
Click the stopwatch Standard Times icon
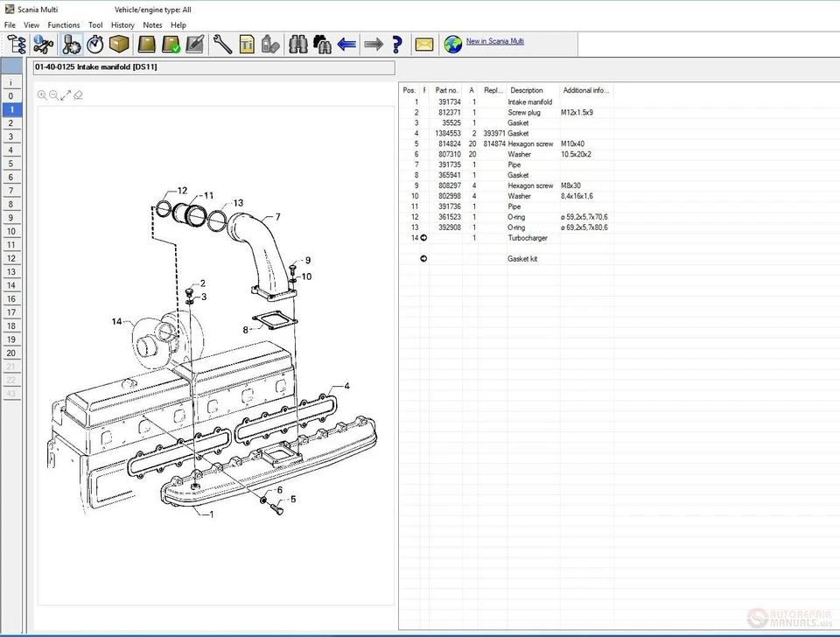click(x=94, y=44)
